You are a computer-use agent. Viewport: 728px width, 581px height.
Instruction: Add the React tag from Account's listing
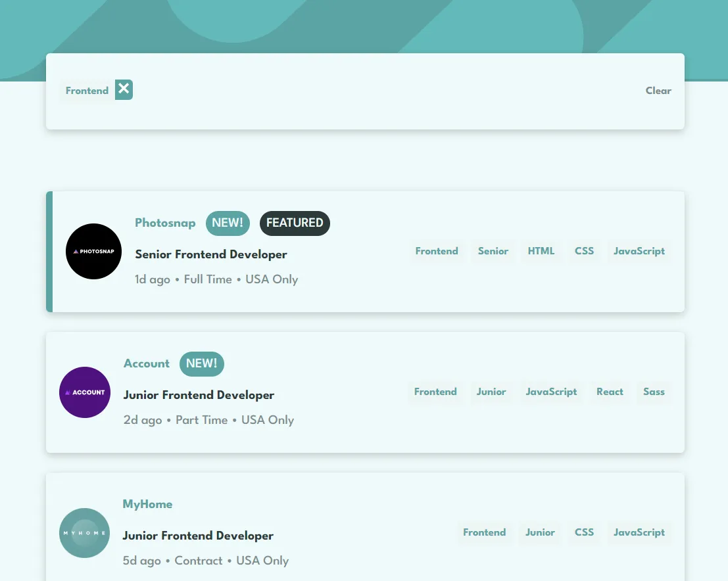[610, 392]
